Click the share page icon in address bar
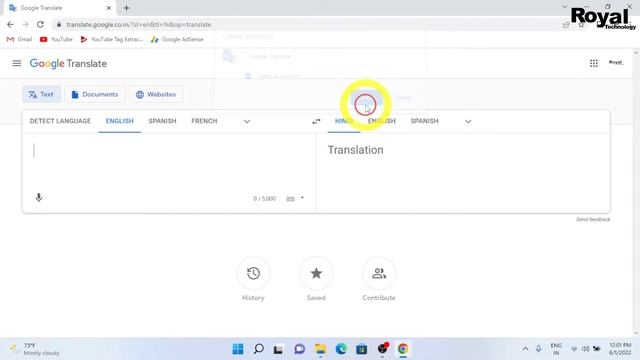This screenshot has height=360, width=640. click(x=566, y=25)
